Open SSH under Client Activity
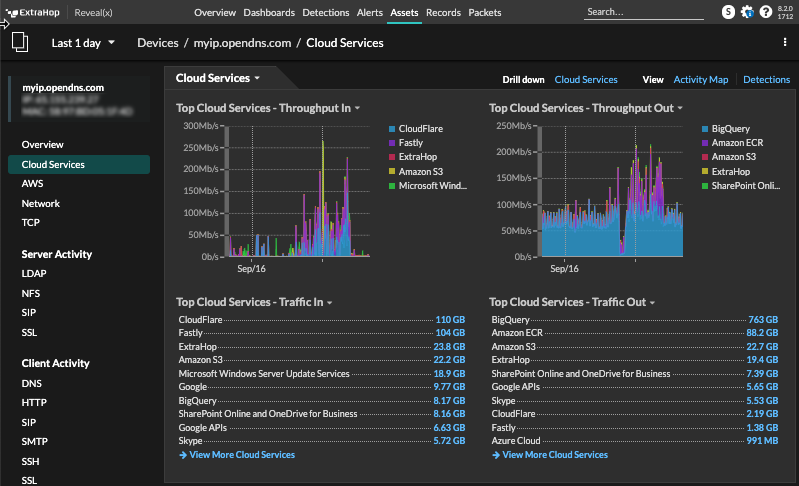This screenshot has height=486, width=799. [30, 462]
